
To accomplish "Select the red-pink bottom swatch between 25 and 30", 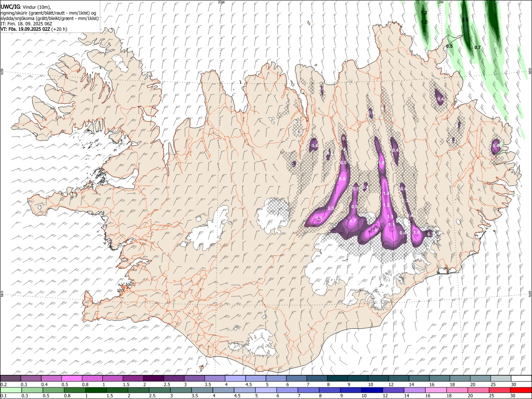I will (x=499, y=390).
